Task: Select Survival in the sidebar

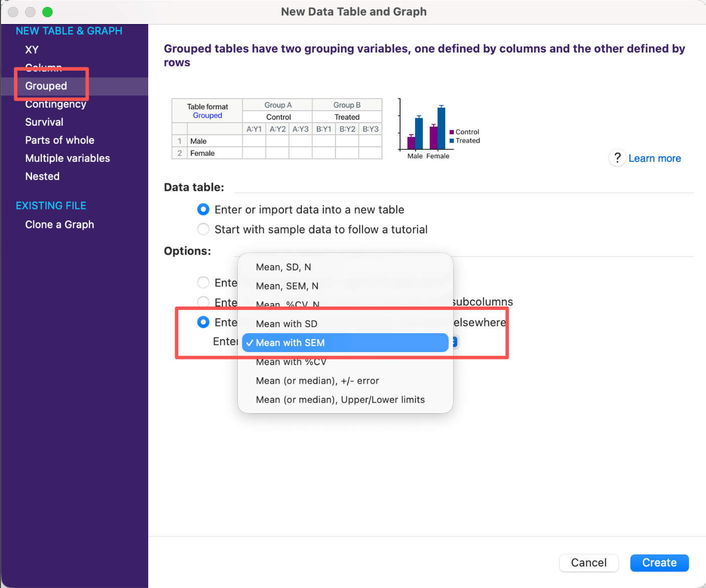Action: (x=44, y=122)
